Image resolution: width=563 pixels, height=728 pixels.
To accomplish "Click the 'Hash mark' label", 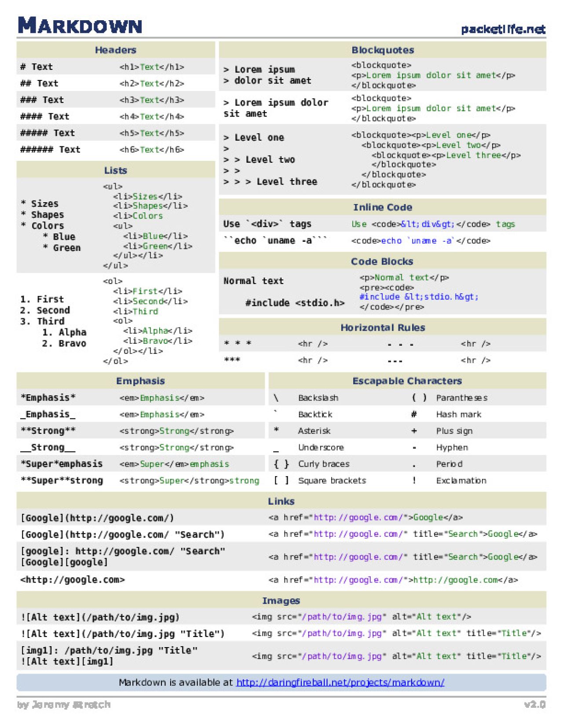I will click(x=459, y=414).
